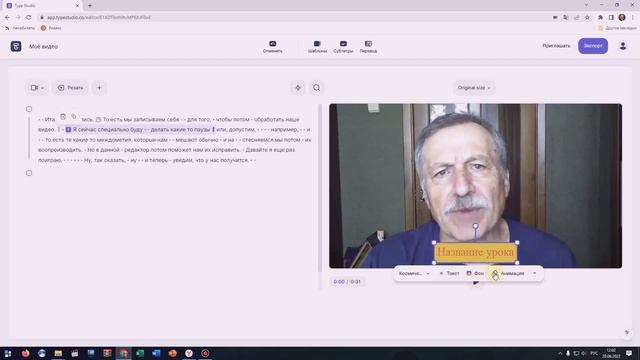This screenshot has width=640, height=360.
Task: Tick the checkbox above the transcript
Action: 29,109
